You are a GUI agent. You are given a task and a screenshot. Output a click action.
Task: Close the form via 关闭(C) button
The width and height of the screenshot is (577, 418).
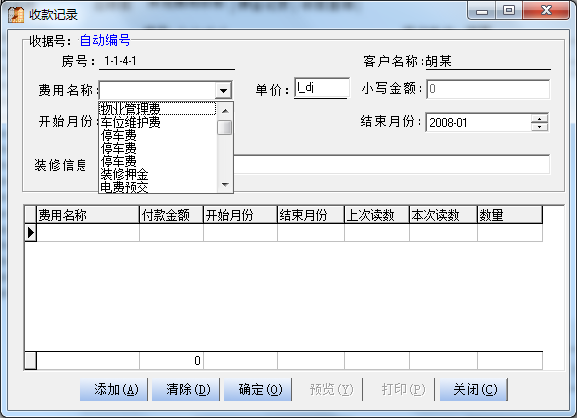[x=474, y=389]
